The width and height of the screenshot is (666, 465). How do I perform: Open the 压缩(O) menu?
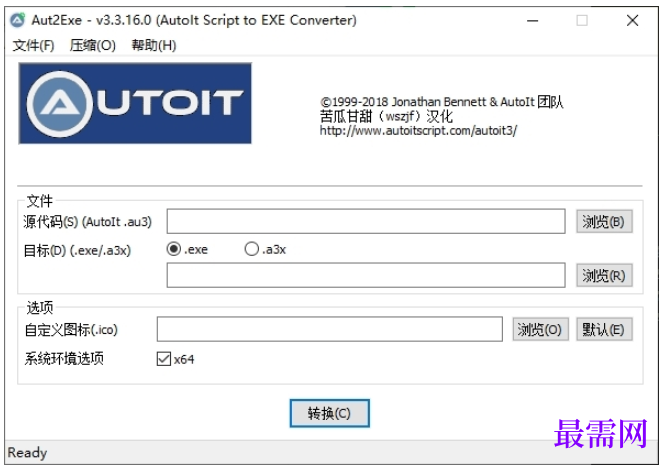click(93, 45)
